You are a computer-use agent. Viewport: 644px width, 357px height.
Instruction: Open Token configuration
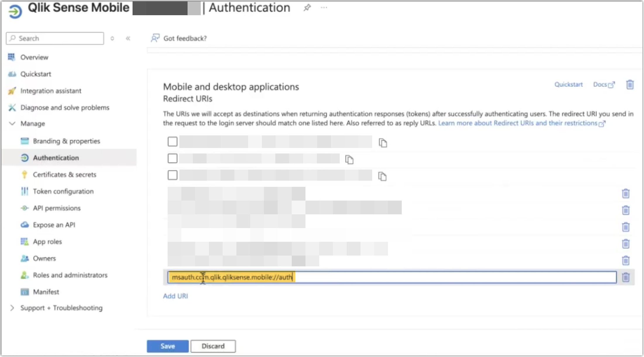63,191
